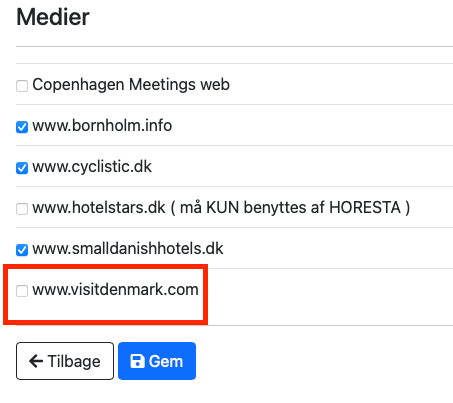Click the www.hotelstars.dk label text

pyautogui.click(x=99, y=208)
